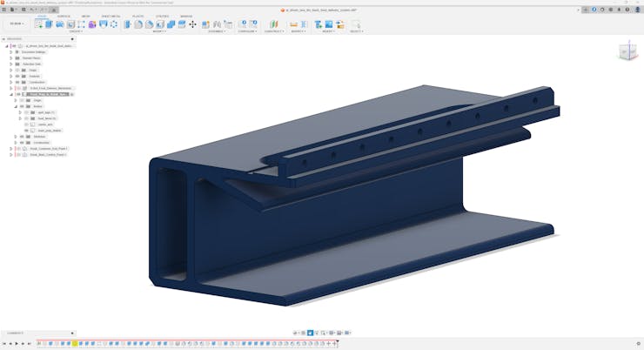This screenshot has width=644, height=350.
Task: Click the ViewCube in the corner
Action: 627,51
